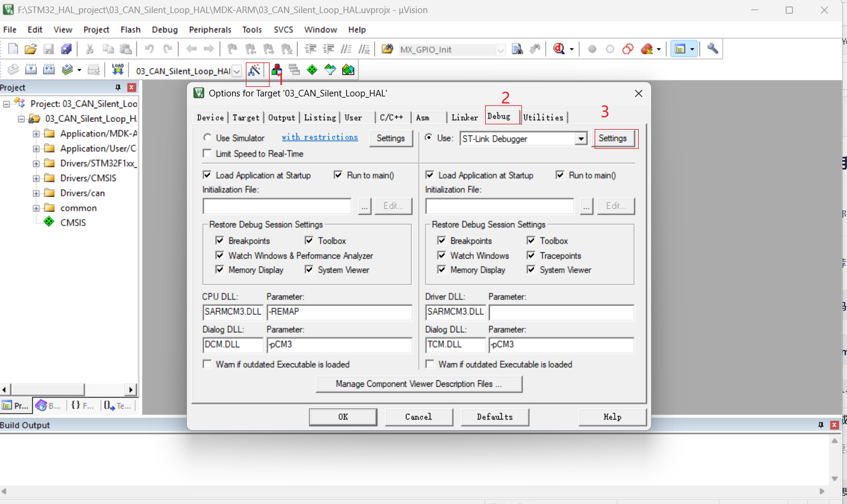Create a new file from toolbar

click(x=13, y=49)
